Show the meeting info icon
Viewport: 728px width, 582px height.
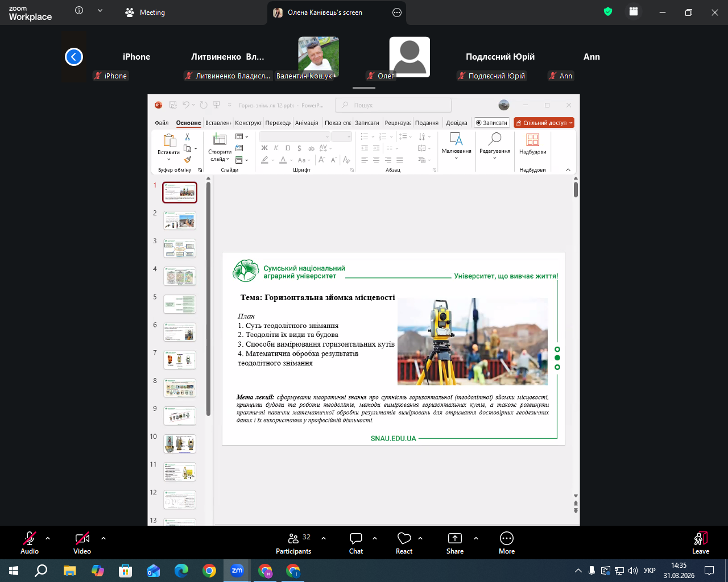79,11
